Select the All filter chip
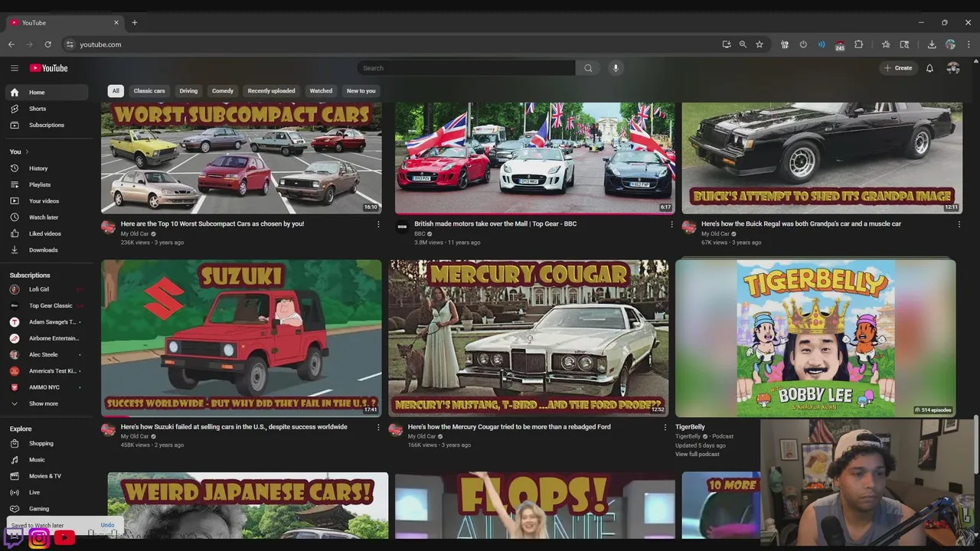This screenshot has width=980, height=551. pyautogui.click(x=116, y=91)
